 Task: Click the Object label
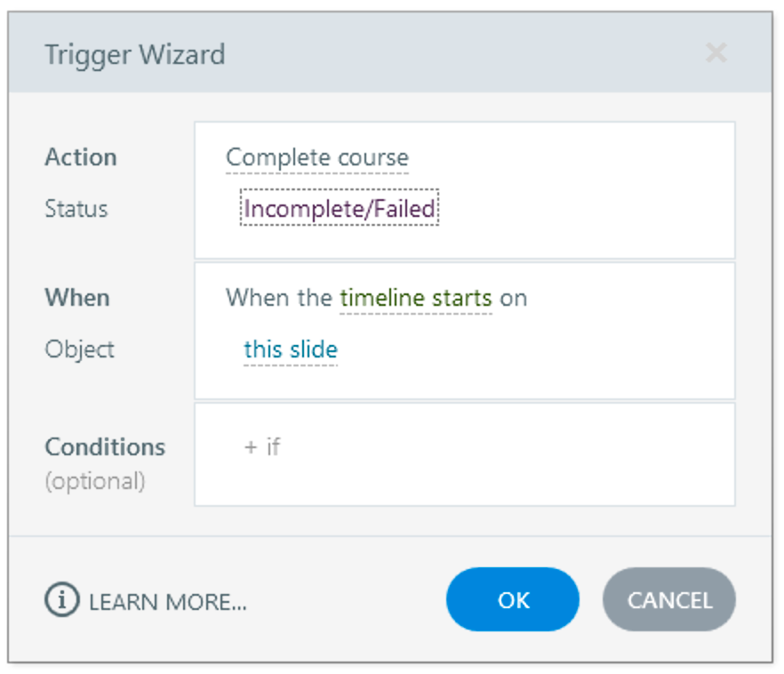(x=80, y=349)
